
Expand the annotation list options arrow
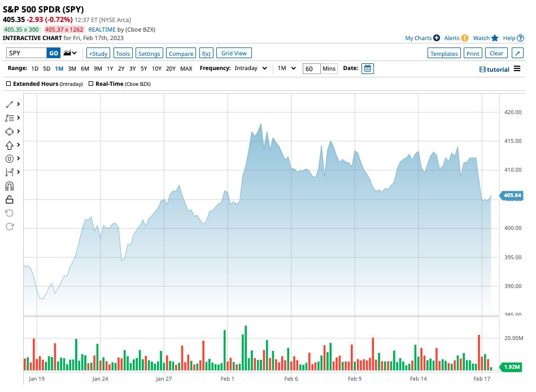[19, 118]
